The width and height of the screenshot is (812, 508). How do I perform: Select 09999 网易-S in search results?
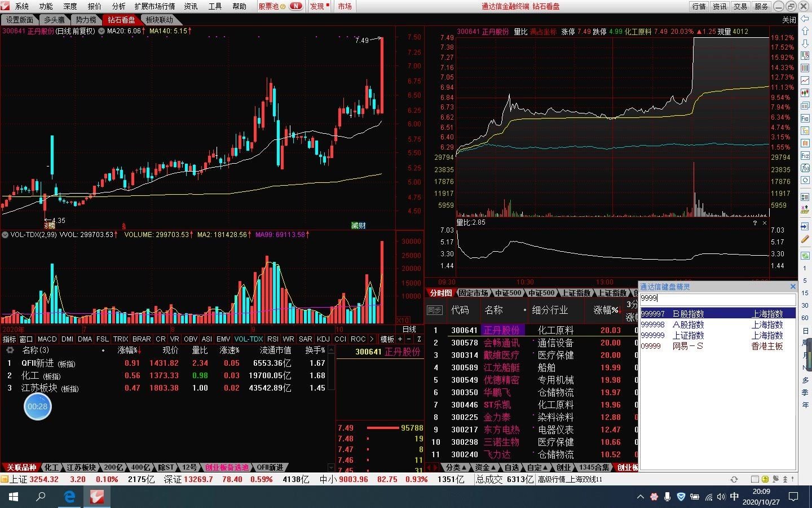tap(717, 346)
